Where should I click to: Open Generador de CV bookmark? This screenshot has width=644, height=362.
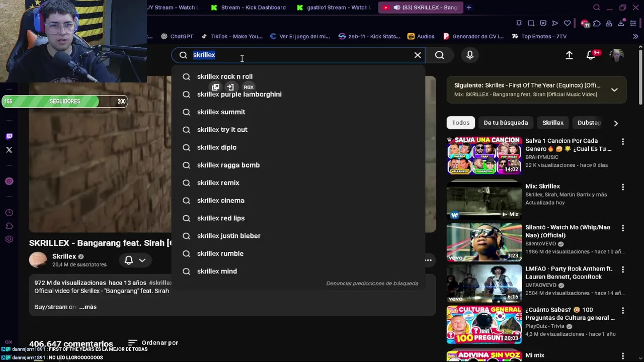tap(473, 36)
